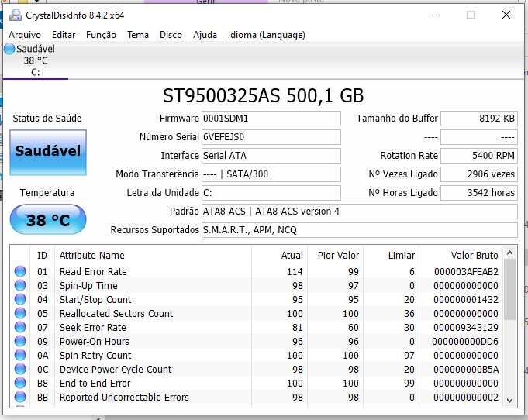Click the Letra da Unidade field C:
The image size is (528, 420).
[x=271, y=193]
